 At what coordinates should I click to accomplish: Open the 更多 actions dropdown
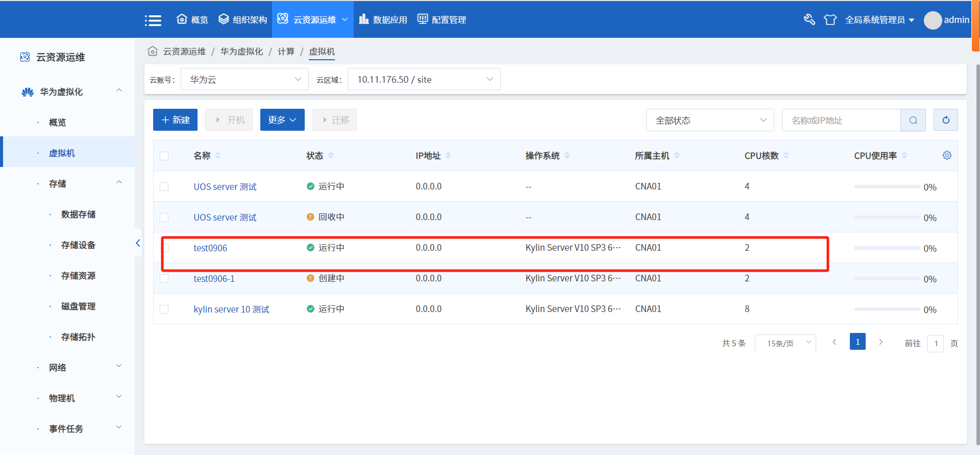(282, 119)
